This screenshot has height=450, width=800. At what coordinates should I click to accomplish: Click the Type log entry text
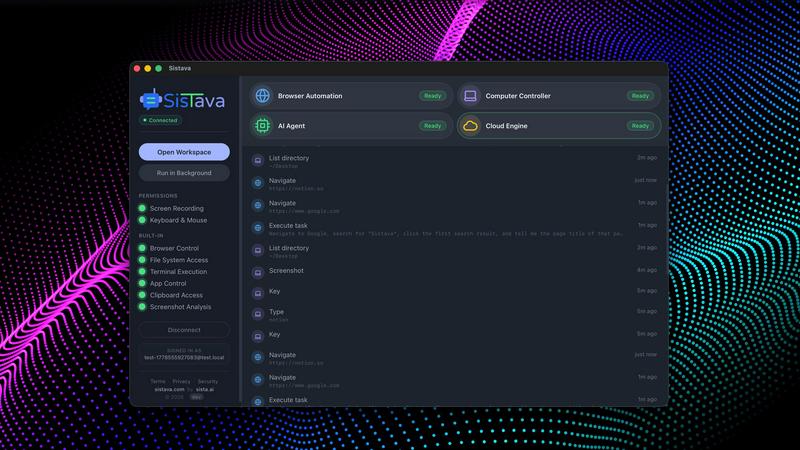277,311
